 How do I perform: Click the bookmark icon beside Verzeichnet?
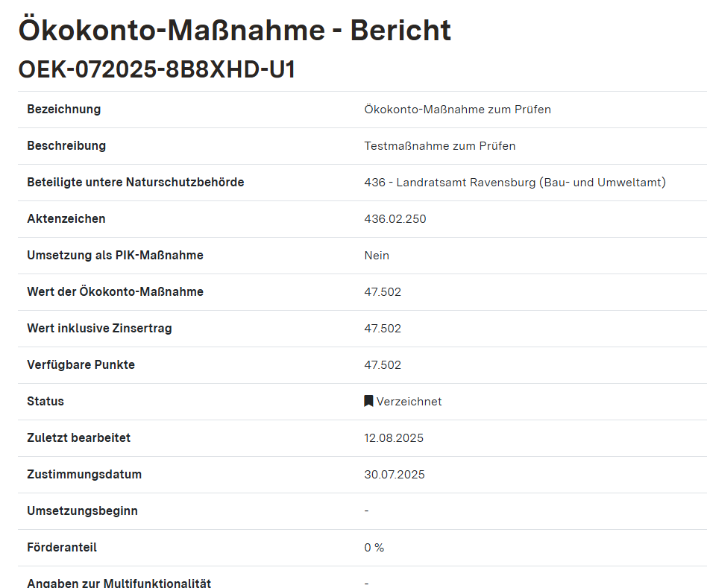click(368, 401)
